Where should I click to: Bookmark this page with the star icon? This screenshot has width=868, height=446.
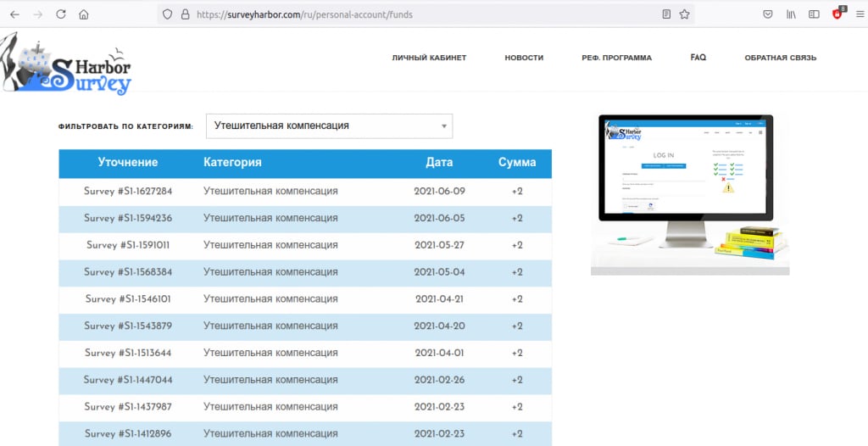[685, 14]
